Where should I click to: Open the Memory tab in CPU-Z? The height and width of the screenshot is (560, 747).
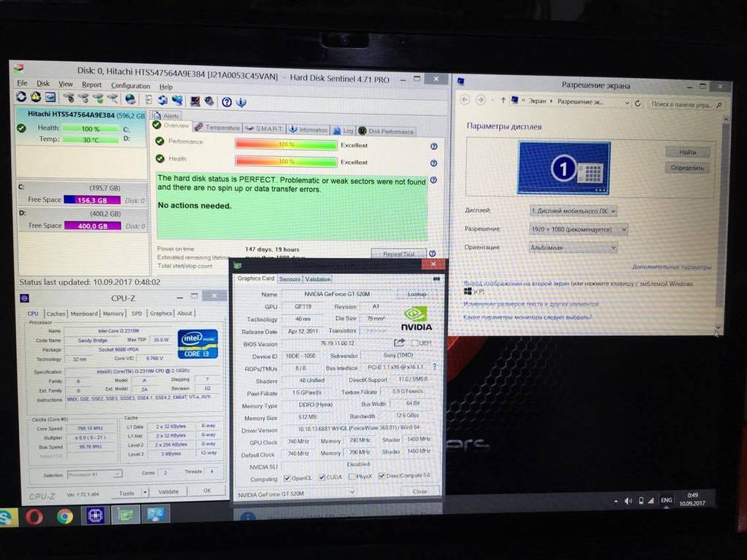[113, 314]
